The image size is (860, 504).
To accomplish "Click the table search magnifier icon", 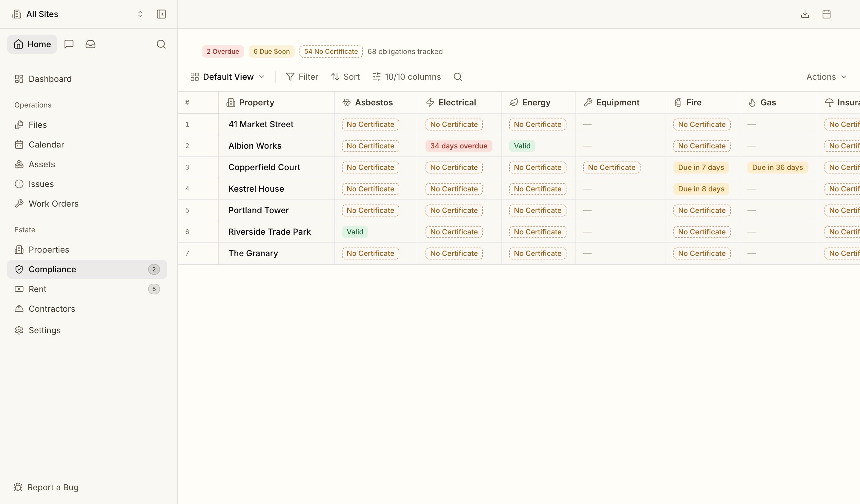I will click(x=458, y=77).
